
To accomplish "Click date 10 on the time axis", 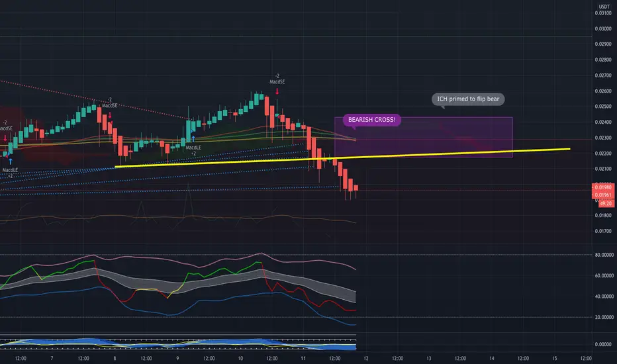I will [240, 359].
